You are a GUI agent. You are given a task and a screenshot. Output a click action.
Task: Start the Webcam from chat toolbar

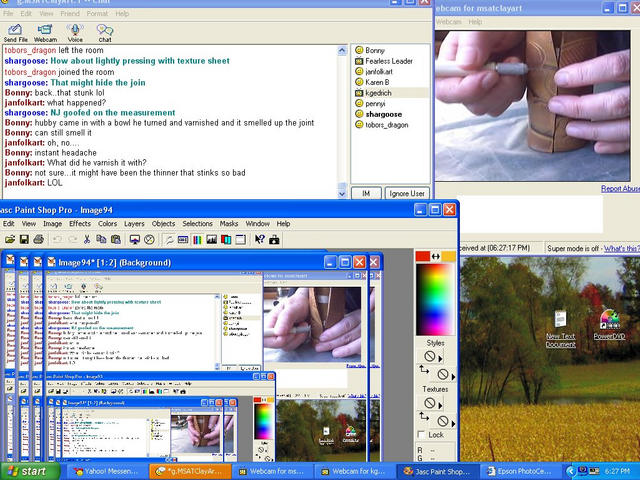45,33
